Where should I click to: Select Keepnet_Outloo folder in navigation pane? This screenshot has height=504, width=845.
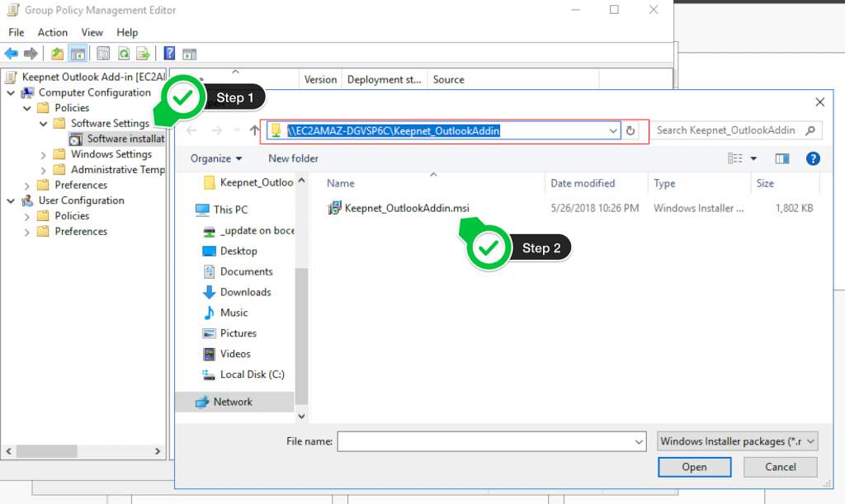point(256,182)
